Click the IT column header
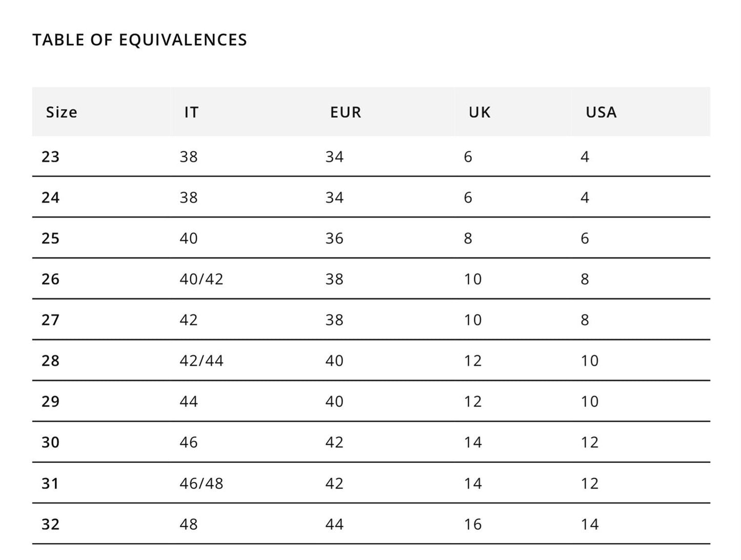The image size is (741, 560). tap(191, 112)
